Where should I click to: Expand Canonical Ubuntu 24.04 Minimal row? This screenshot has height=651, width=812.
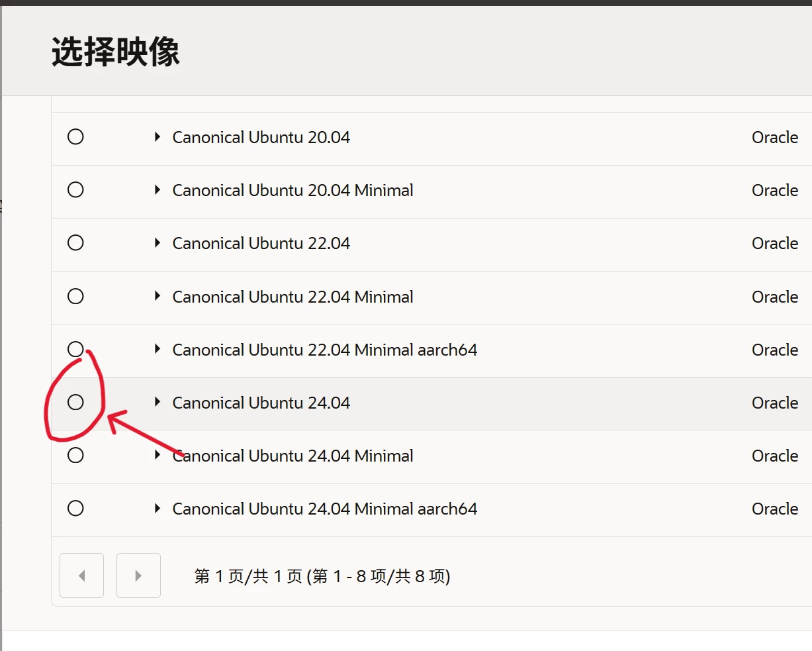pyautogui.click(x=158, y=455)
